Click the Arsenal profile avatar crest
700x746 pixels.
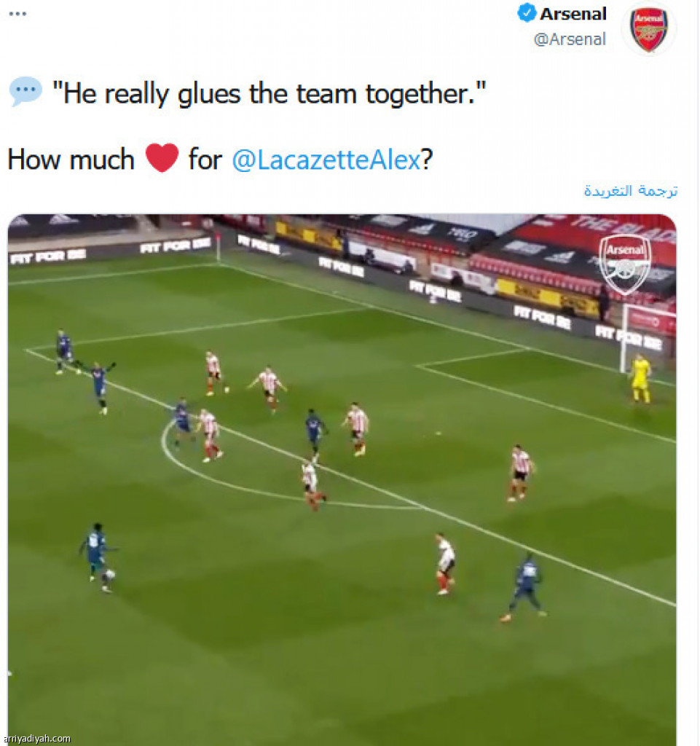(x=648, y=28)
